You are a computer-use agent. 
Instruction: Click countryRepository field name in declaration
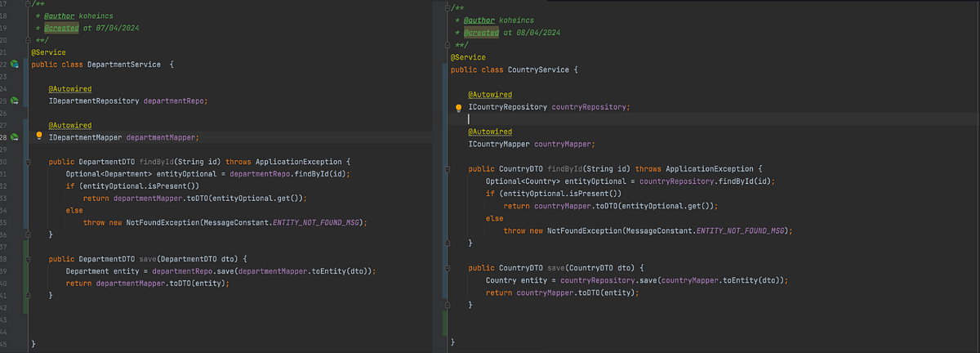590,107
